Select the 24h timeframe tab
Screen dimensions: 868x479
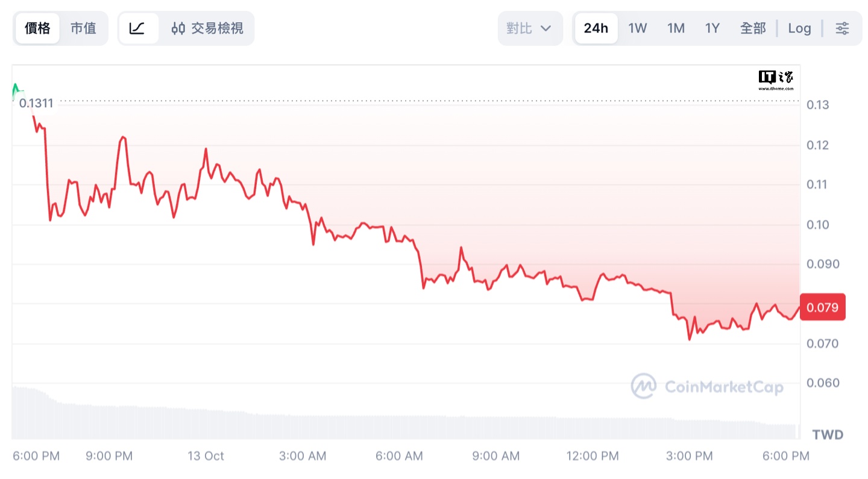coord(596,28)
